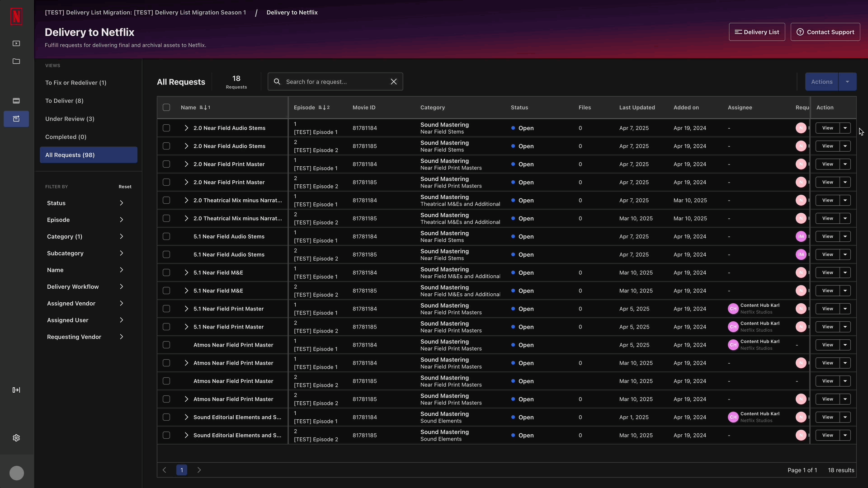
Task: Expand the Assigned User filter
Action: [85, 320]
